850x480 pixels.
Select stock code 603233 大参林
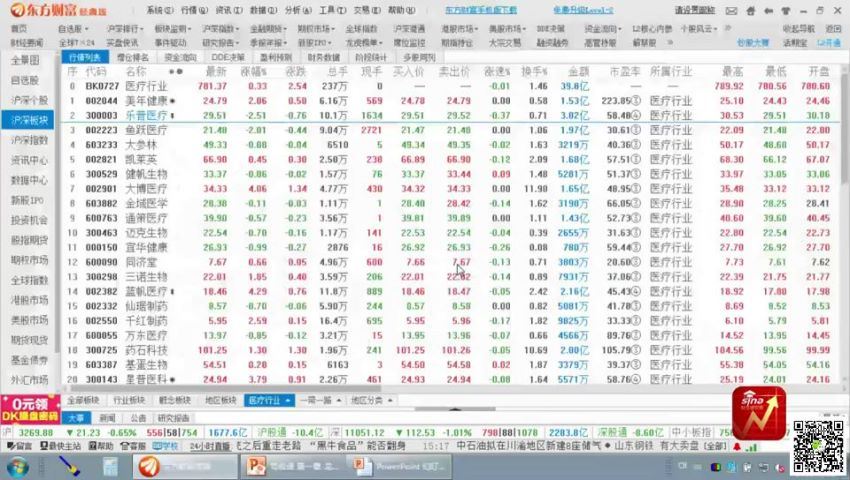[101, 145]
